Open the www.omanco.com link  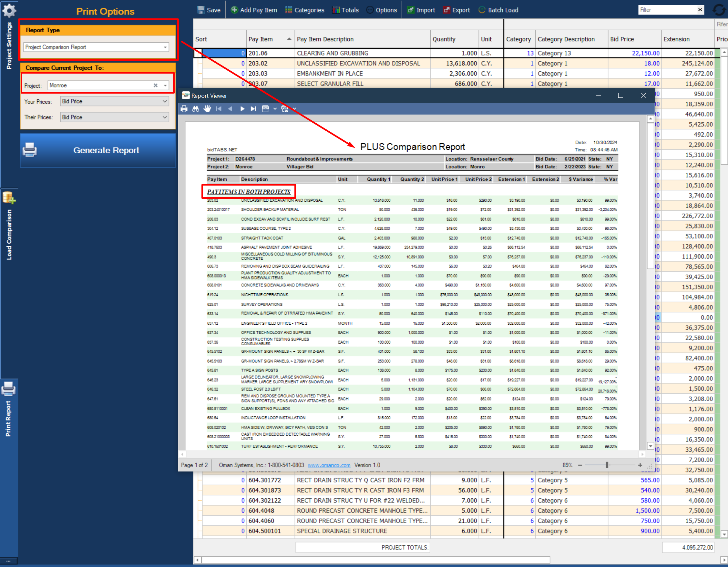coord(329,465)
